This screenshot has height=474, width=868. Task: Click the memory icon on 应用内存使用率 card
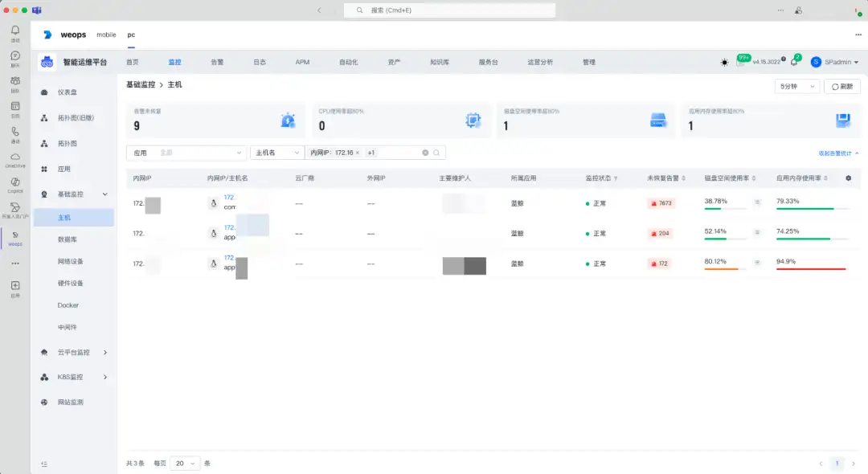pyautogui.click(x=841, y=120)
